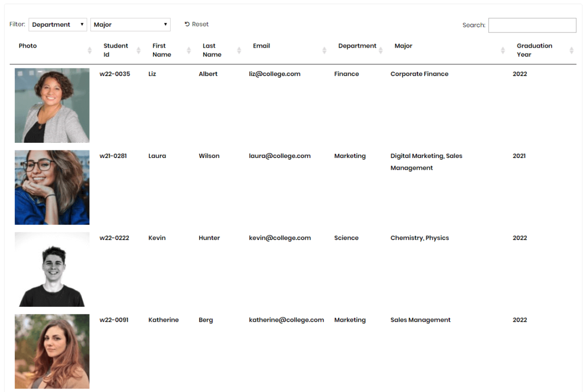Open Liz Albert's photo
588x392 pixels.
coord(52,105)
